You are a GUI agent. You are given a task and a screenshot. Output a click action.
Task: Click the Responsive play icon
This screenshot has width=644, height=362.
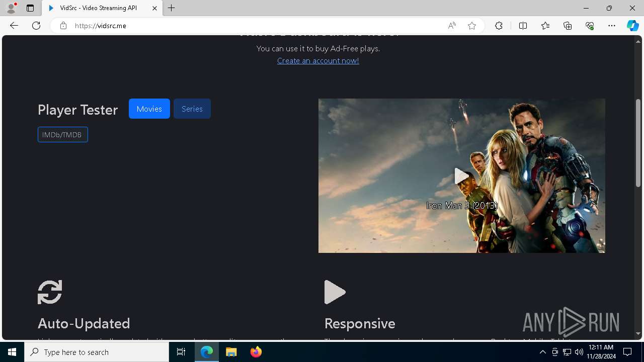pyautogui.click(x=335, y=292)
